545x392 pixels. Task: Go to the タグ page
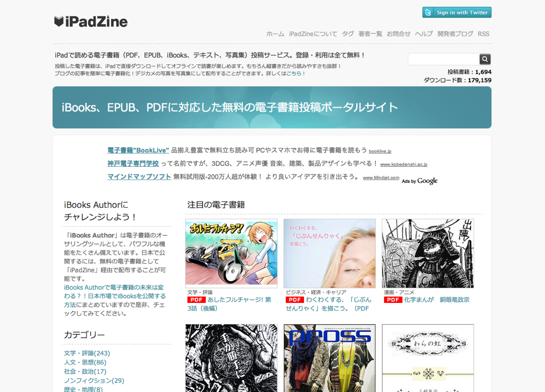[x=348, y=34]
